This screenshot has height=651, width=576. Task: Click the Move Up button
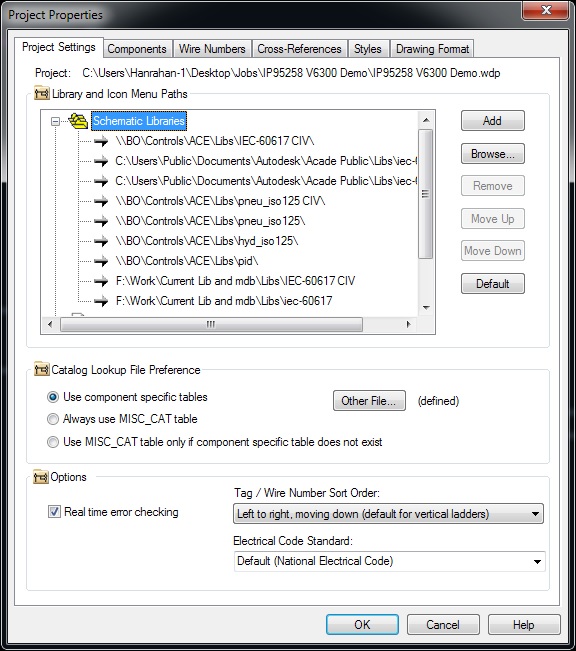(x=493, y=219)
